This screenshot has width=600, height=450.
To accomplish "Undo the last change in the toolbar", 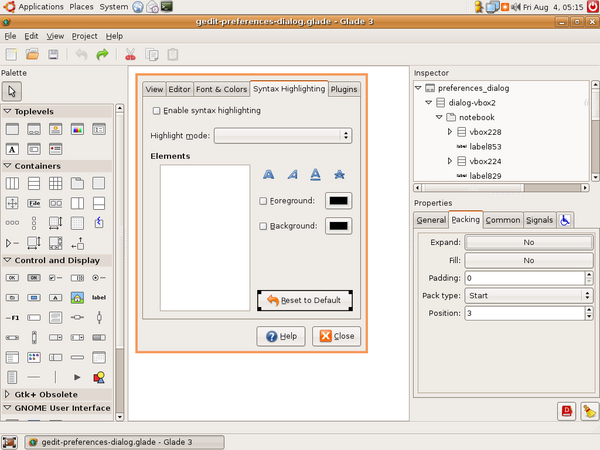I will [x=81, y=54].
